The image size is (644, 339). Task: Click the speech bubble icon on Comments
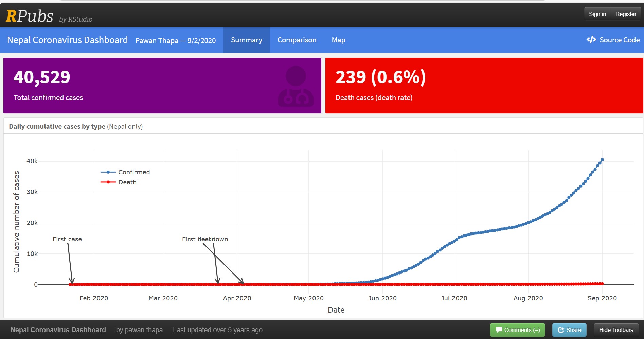499,330
